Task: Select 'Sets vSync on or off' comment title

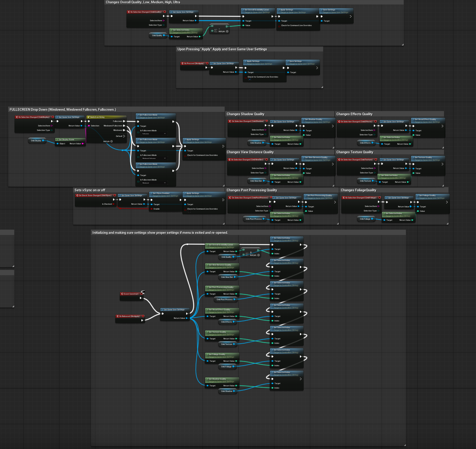Action: click(90, 190)
